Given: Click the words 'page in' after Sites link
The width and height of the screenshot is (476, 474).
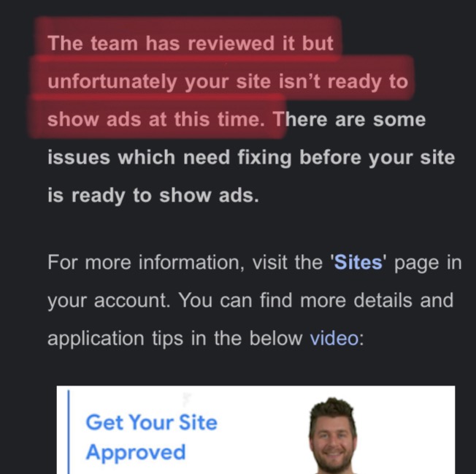Looking at the screenshot, I should [x=428, y=263].
